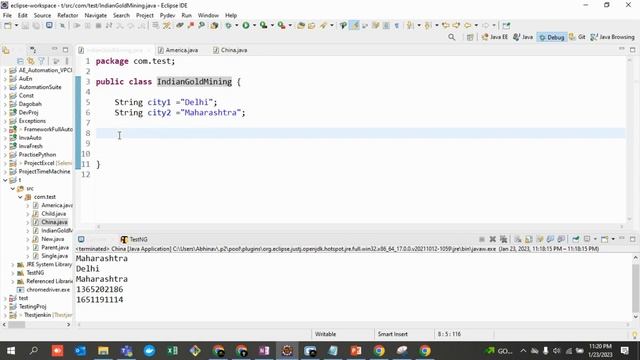Open Excel from the taskbar
This screenshot has height=360, width=640.
coord(172,351)
